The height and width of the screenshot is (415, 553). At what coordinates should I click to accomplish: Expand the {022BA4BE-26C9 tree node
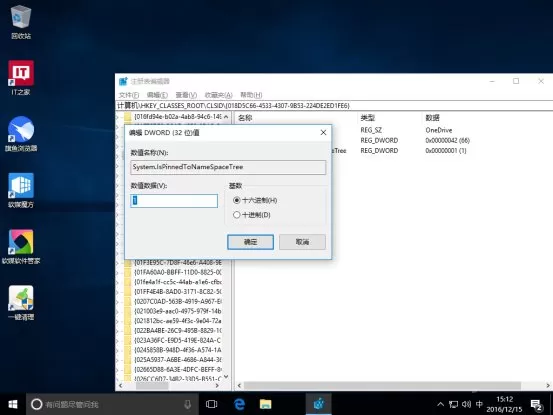[x=118, y=331]
